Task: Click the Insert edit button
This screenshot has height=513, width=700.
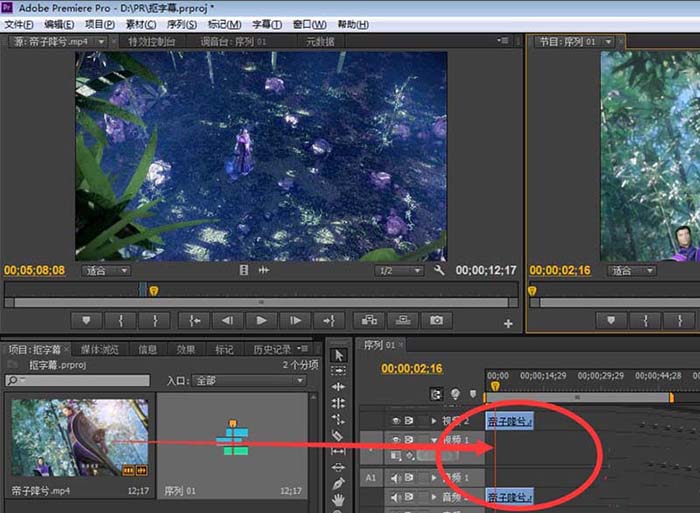Action: point(369,320)
